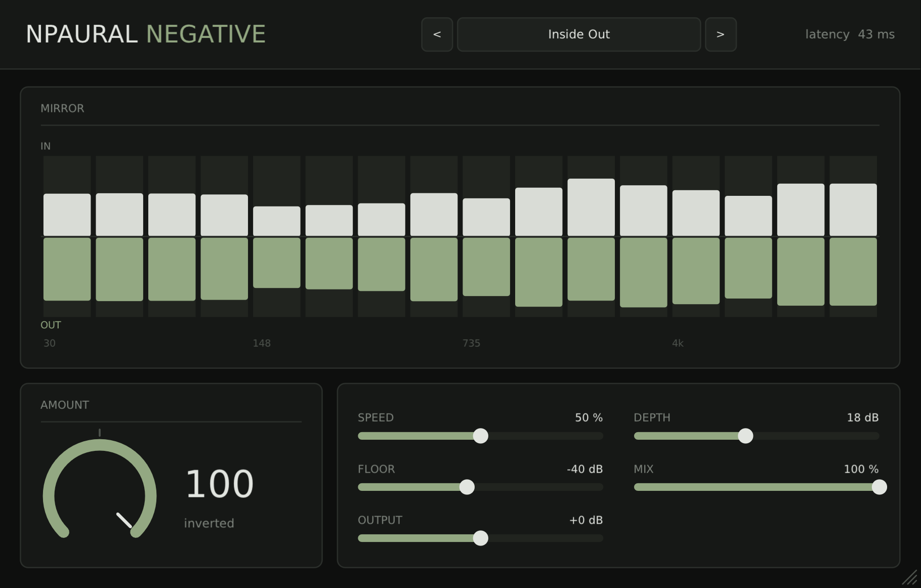Screen dimensions: 921x588
Task: Click the 735 frequency axis label
Action: click(471, 343)
